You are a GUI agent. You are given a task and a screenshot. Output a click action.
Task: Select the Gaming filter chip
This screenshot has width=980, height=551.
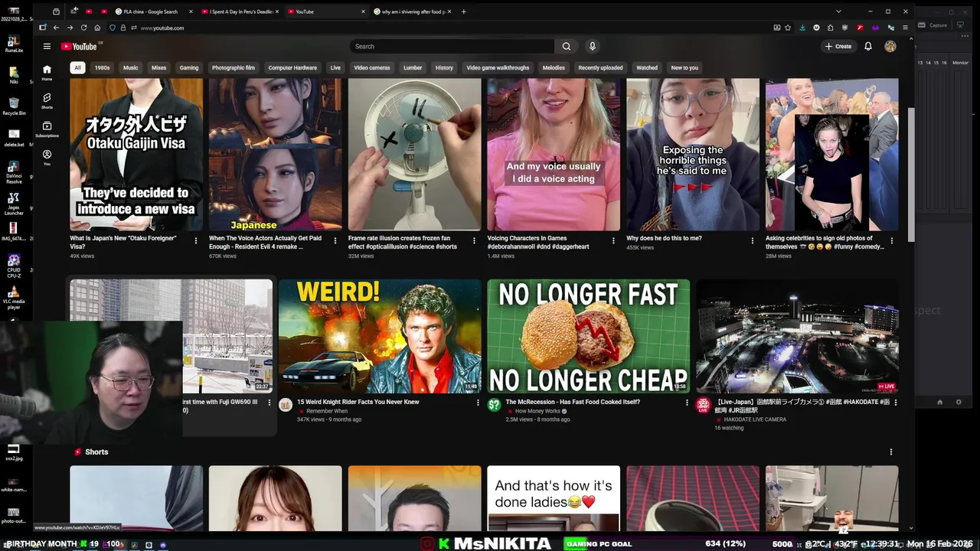point(189,67)
